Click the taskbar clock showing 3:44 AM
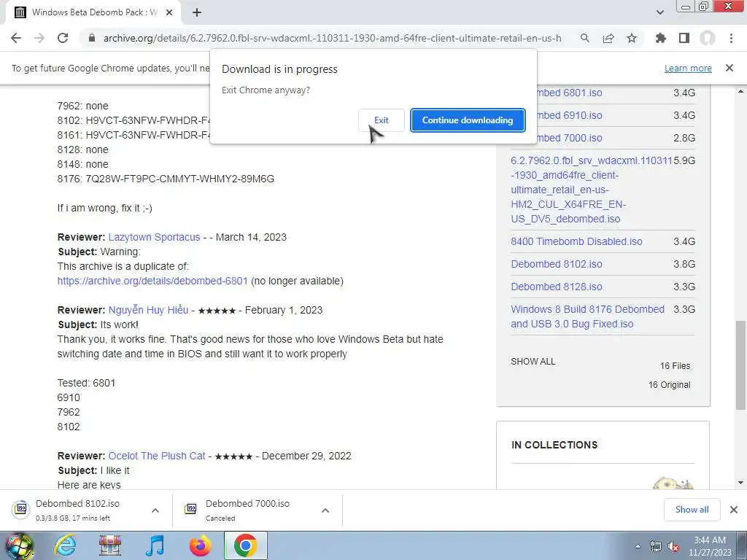The width and height of the screenshot is (747, 560). [x=710, y=546]
